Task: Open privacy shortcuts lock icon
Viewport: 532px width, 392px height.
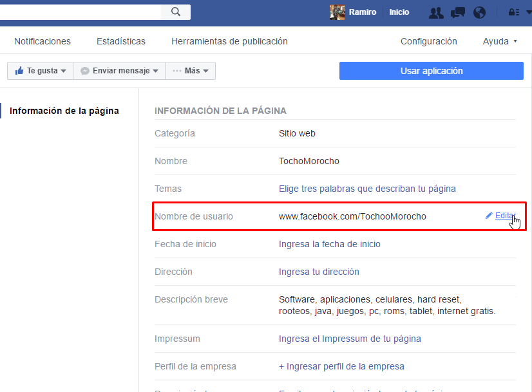Action: (514, 12)
